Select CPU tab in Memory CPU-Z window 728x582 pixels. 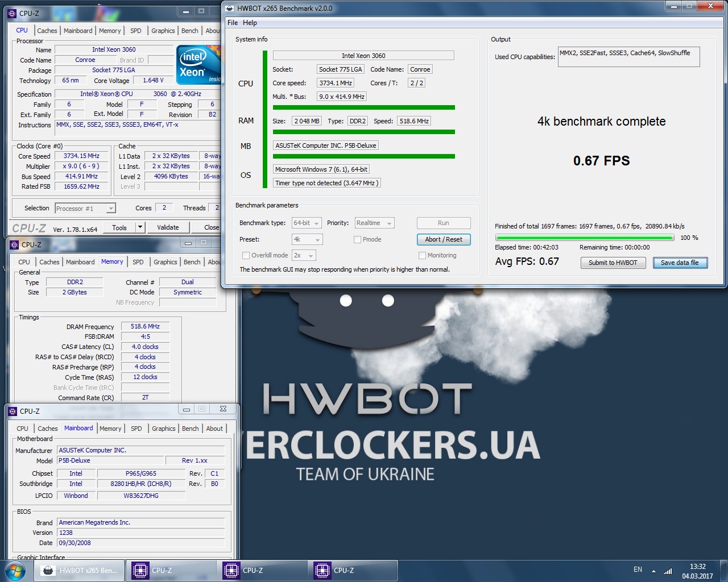(x=24, y=262)
